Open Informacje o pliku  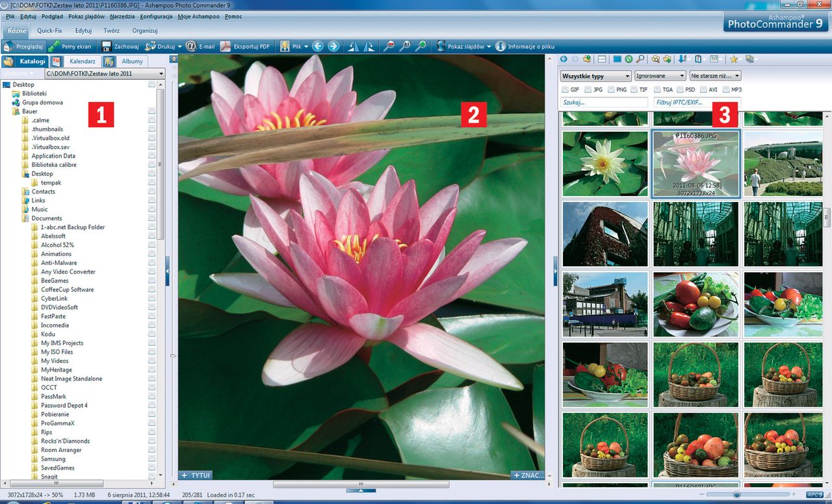[525, 46]
